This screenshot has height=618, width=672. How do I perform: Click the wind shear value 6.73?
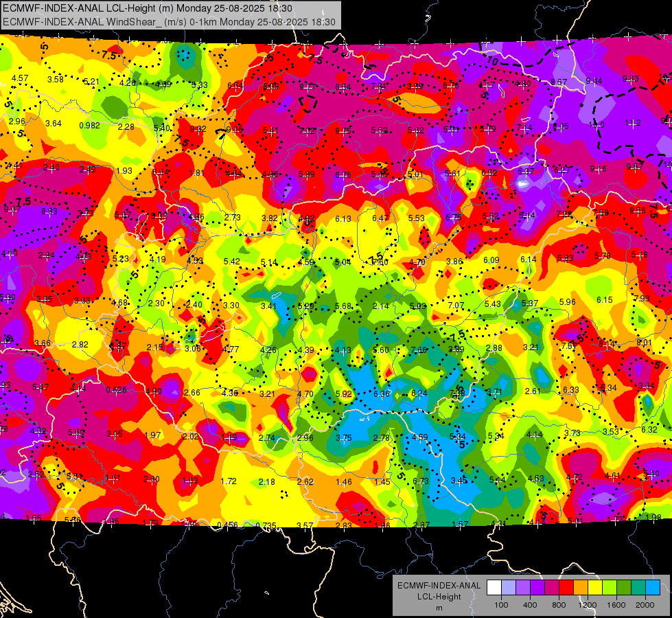[x=420, y=481]
